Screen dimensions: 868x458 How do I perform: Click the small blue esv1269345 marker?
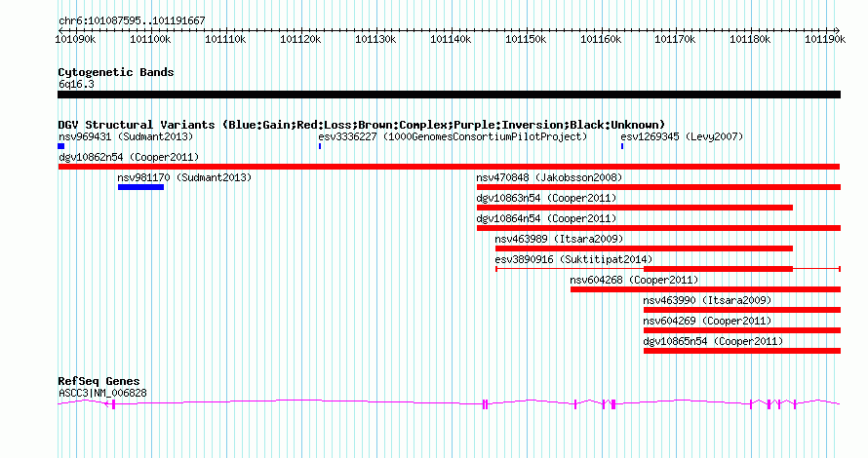pos(622,146)
